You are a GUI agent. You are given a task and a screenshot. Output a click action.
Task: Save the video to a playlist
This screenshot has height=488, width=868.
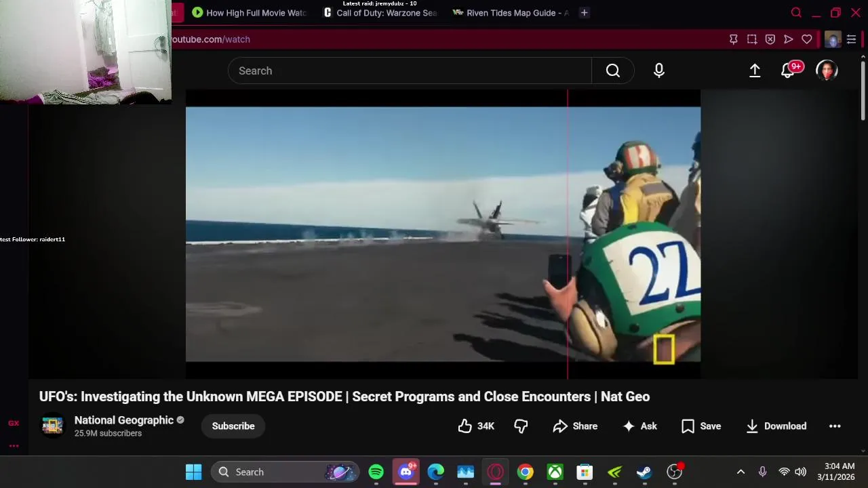(701, 426)
